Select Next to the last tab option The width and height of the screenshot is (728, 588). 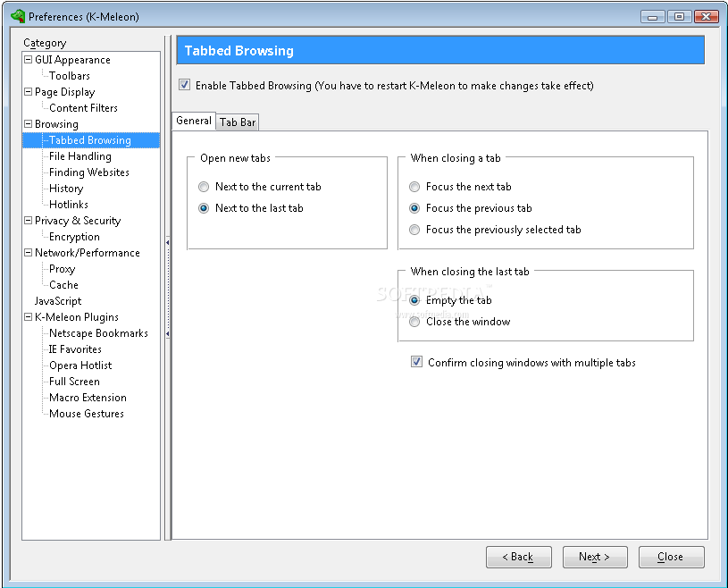[x=204, y=208]
